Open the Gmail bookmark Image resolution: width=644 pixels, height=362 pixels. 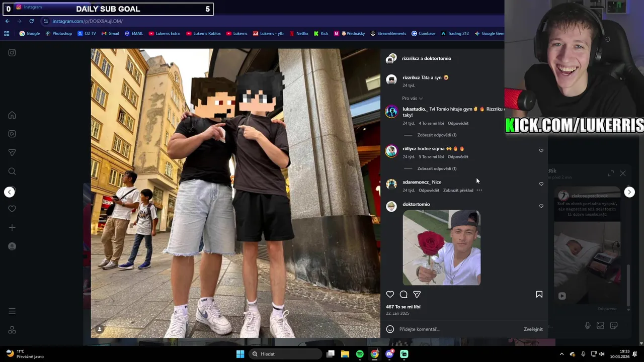tap(110, 34)
